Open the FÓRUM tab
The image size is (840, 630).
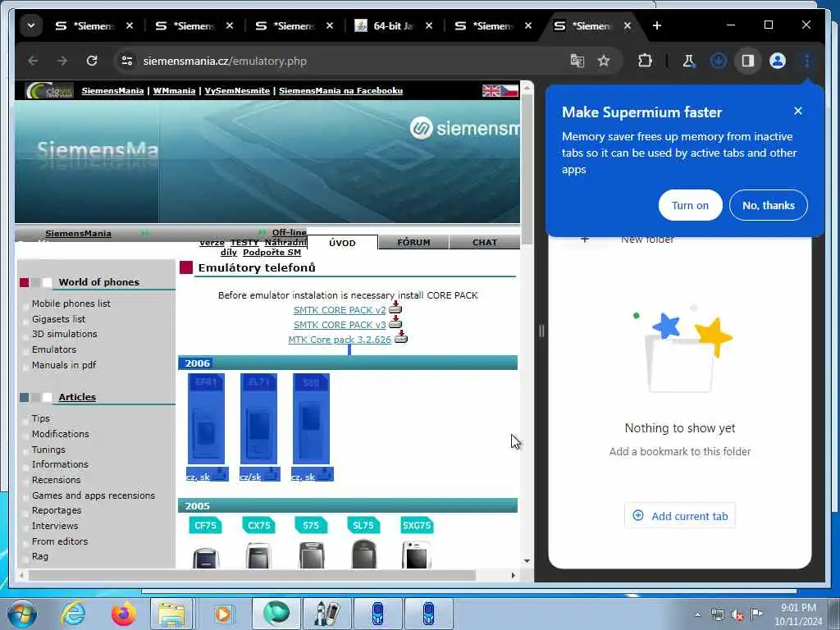tap(413, 242)
